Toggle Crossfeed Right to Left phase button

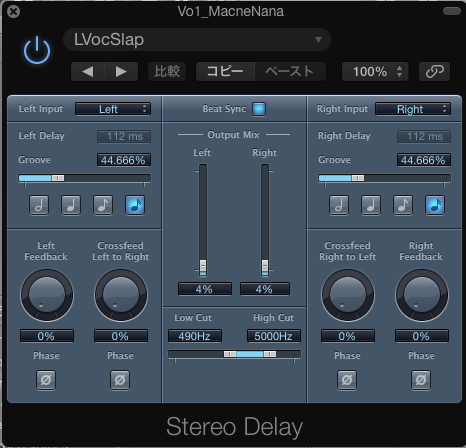point(347,380)
